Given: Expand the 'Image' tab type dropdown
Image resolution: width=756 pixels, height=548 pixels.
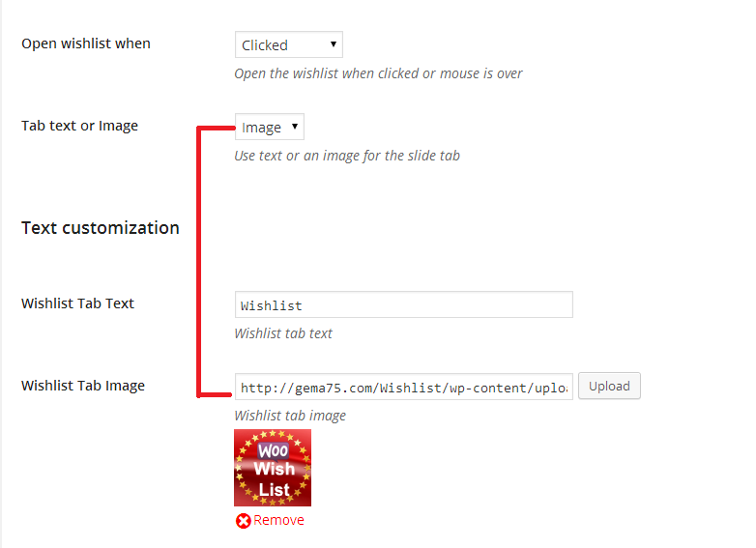Looking at the screenshot, I should click(269, 127).
